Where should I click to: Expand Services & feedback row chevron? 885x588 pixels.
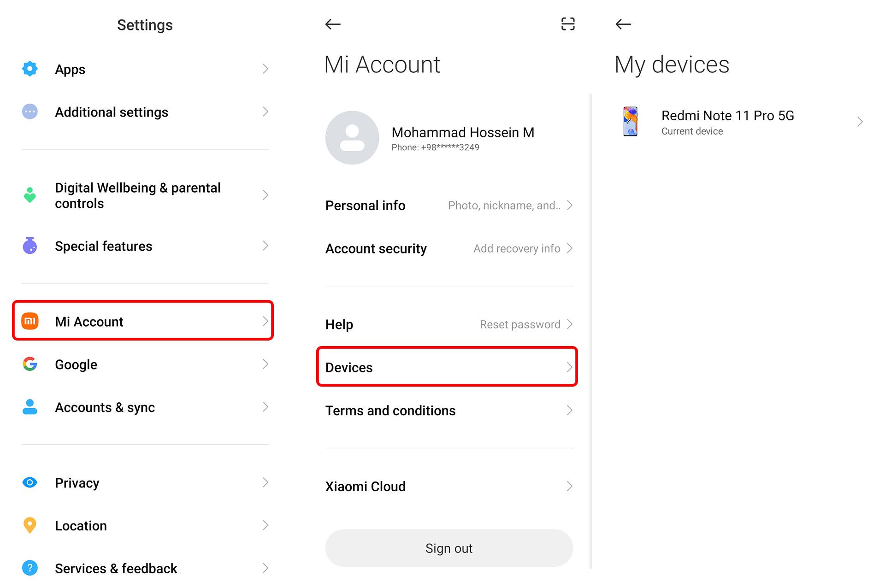pyautogui.click(x=265, y=568)
